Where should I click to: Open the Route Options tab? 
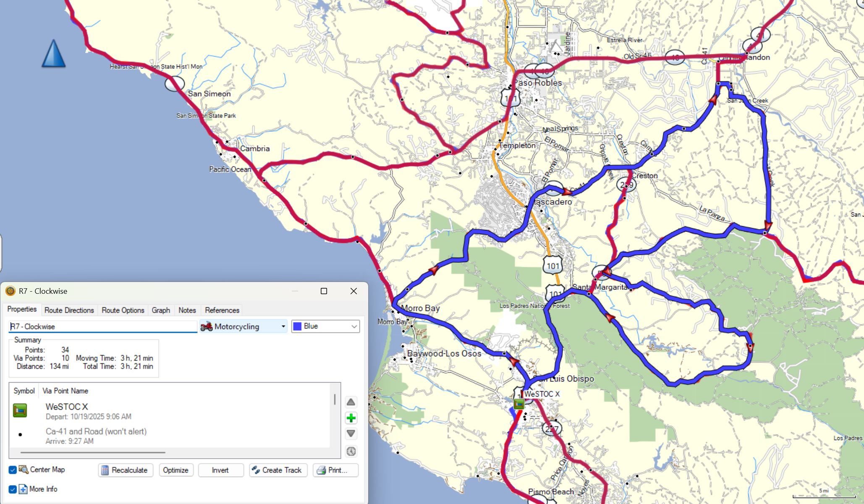click(x=123, y=310)
